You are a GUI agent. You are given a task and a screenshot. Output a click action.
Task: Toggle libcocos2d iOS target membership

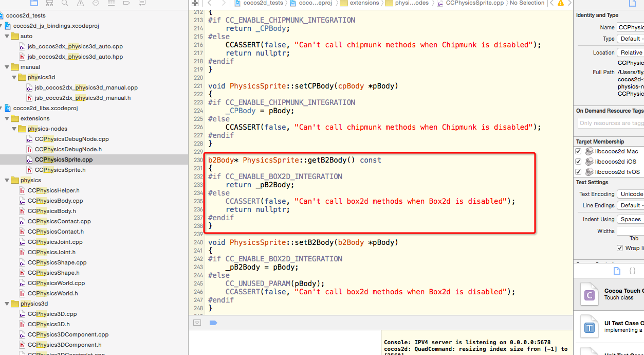click(578, 162)
